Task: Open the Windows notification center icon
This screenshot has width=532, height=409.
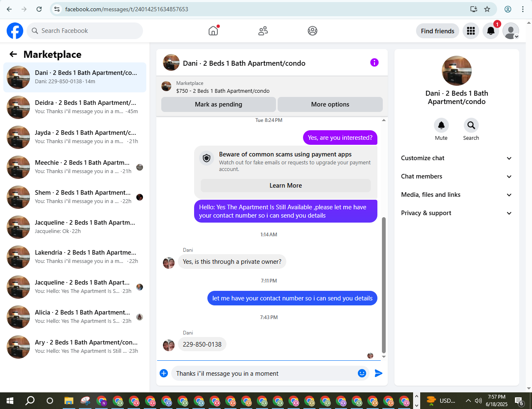Action: [x=519, y=401]
